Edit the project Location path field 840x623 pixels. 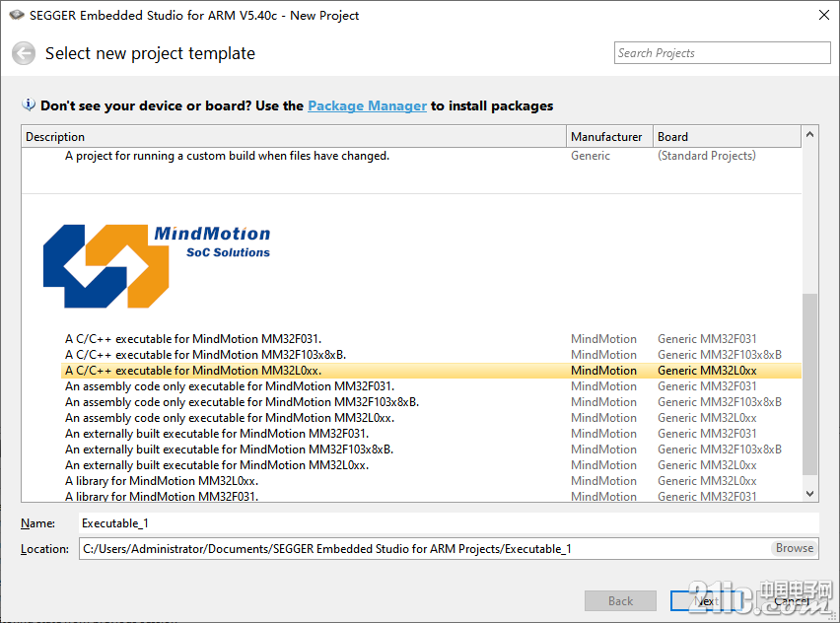424,549
